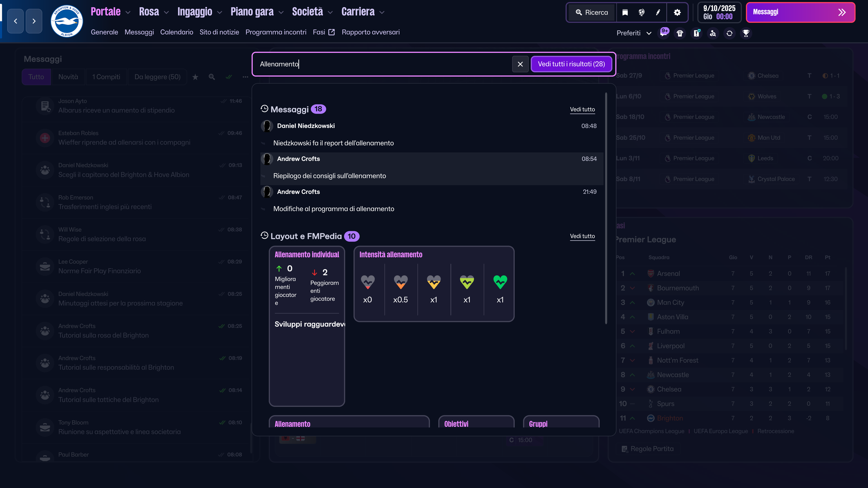Open the shirt squad shortcut icon

(x=680, y=33)
